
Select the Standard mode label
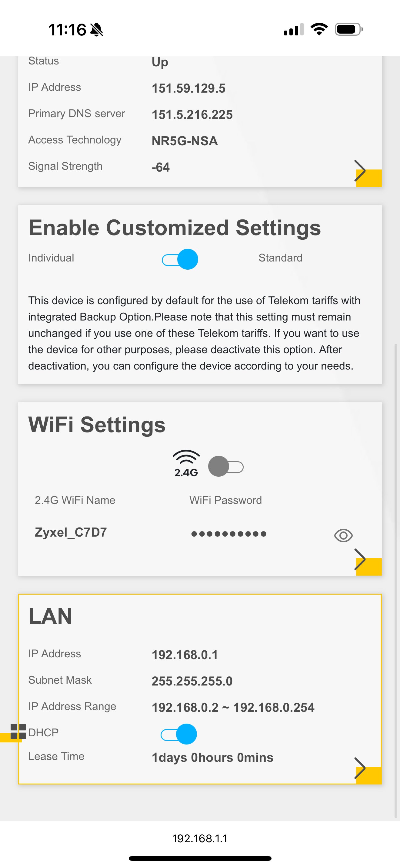pos(280,258)
